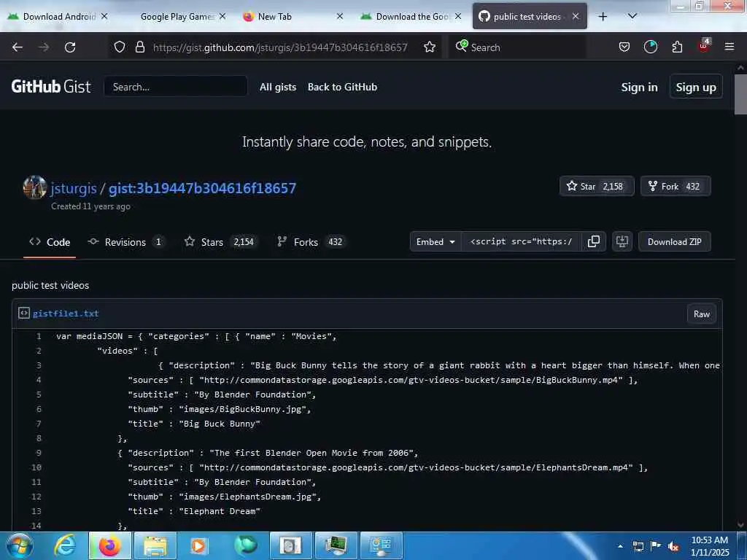Open gist:3b19447b304616f18657 title link
The width and height of the screenshot is (747, 560).
202,188
